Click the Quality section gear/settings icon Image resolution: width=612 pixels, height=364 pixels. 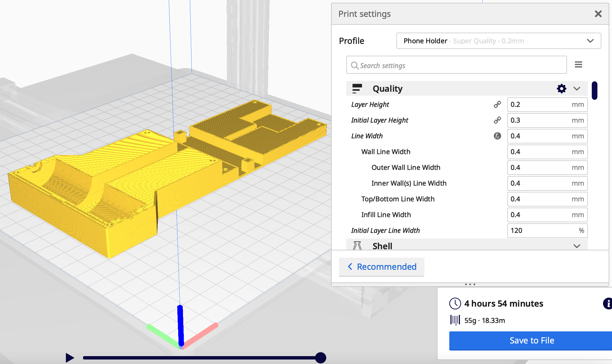tap(561, 88)
